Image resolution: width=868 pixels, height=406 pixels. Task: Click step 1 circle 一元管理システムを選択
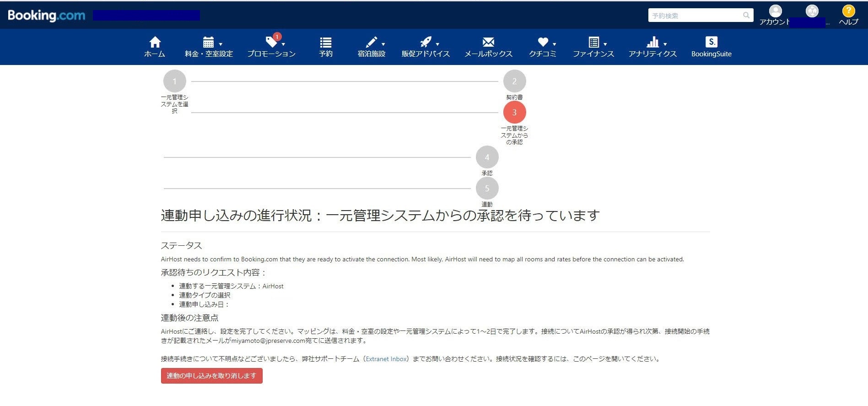(x=174, y=81)
